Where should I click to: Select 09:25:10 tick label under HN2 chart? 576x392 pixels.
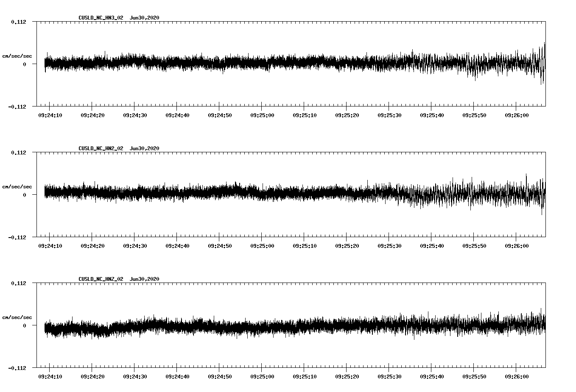click(x=305, y=246)
